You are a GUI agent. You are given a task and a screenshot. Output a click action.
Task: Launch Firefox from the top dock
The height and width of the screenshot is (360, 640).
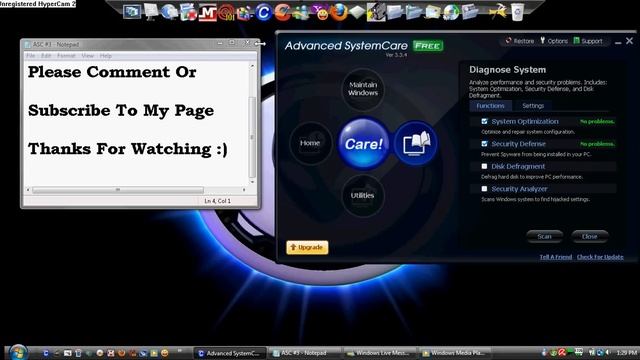[339, 13]
